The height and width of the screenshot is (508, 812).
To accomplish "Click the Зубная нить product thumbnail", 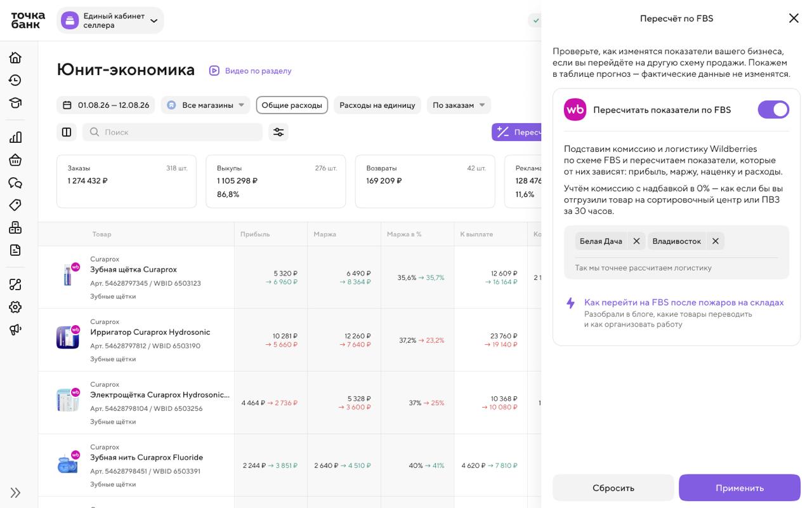I will click(68, 463).
